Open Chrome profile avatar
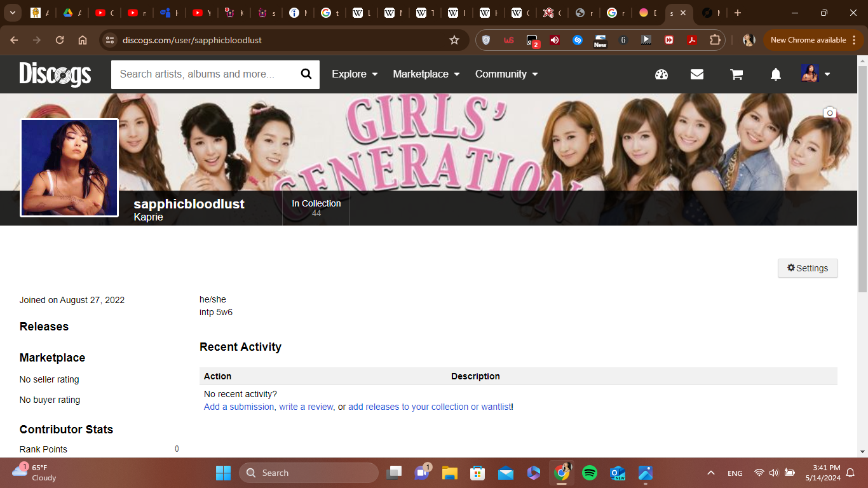This screenshot has width=868, height=488. pyautogui.click(x=749, y=40)
